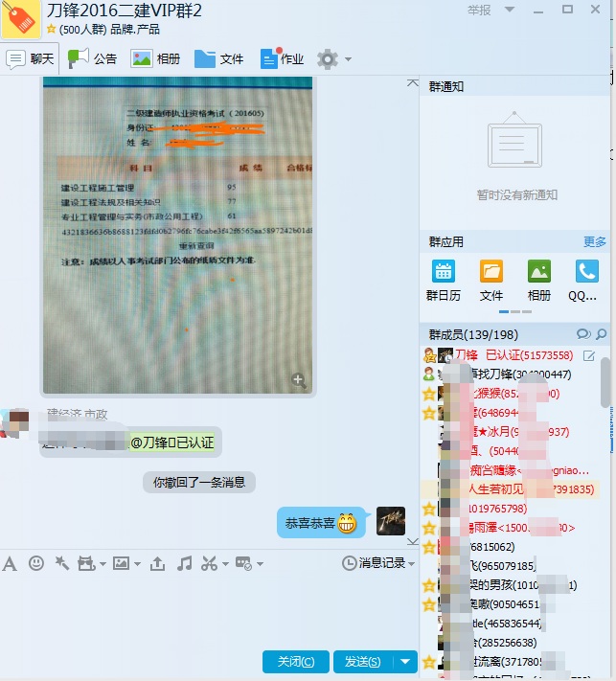
Task: Click the avatar of 建经济 市政 user
Action: click(x=15, y=422)
